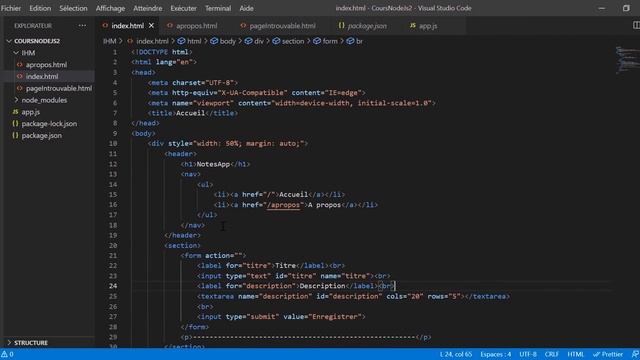Click the form breadcrumb segment

pos(325,41)
